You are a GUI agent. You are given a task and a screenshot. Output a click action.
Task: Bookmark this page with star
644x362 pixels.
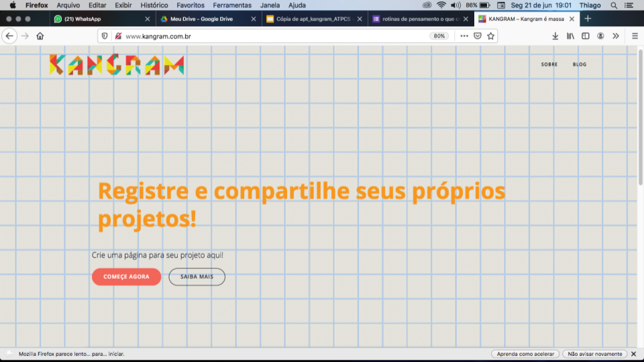pyautogui.click(x=490, y=36)
